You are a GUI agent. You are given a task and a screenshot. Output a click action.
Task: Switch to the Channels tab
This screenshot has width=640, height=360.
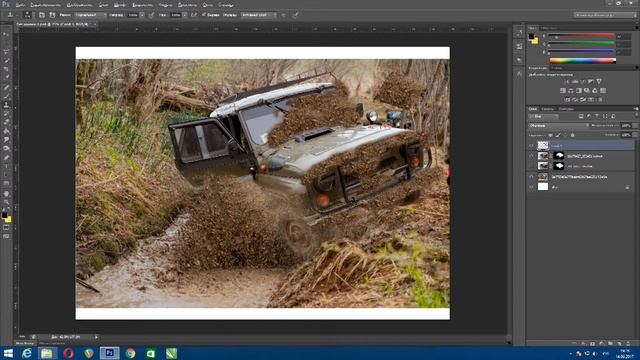point(547,109)
